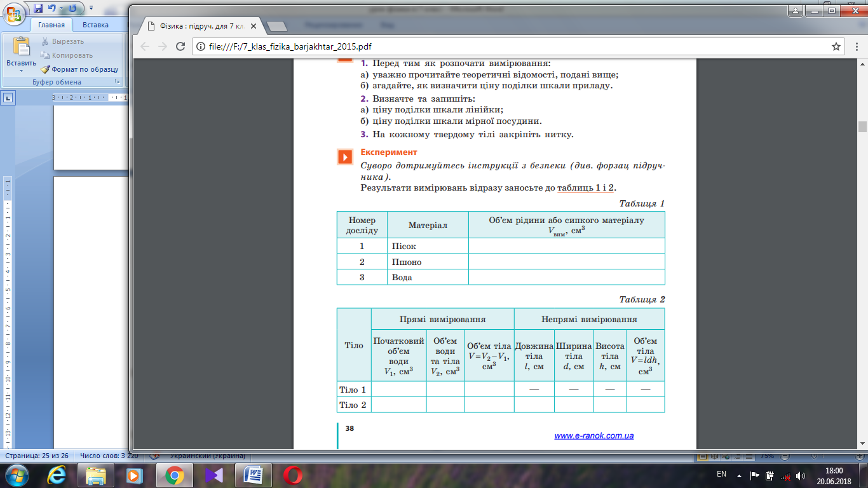Toggle the ruler tab-stop selector in Word

[8, 98]
